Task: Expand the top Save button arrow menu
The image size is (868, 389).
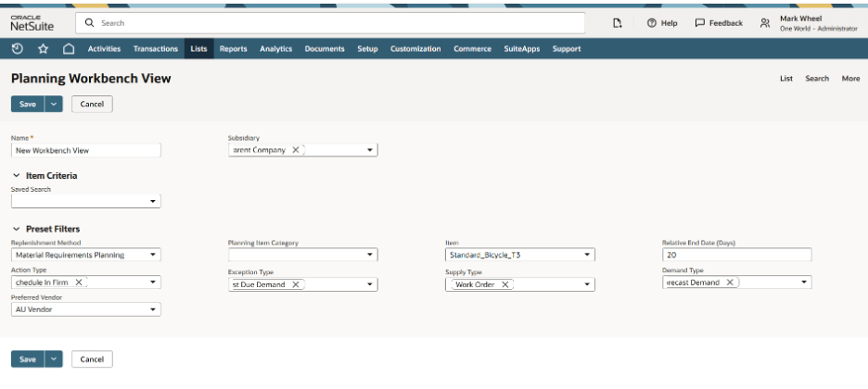Action: coord(54,104)
